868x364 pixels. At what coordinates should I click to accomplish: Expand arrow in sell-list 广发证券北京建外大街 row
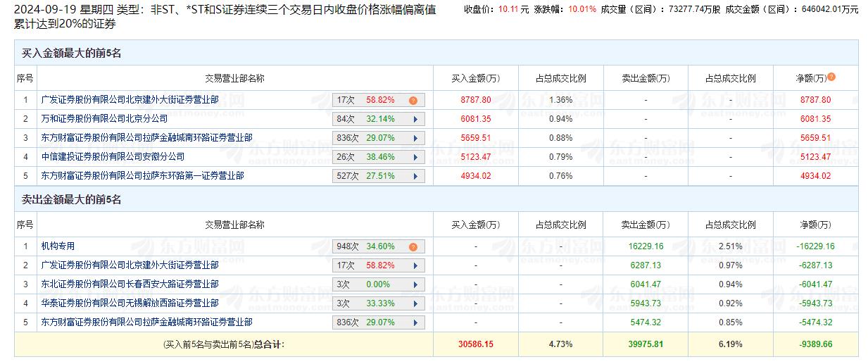(x=415, y=266)
